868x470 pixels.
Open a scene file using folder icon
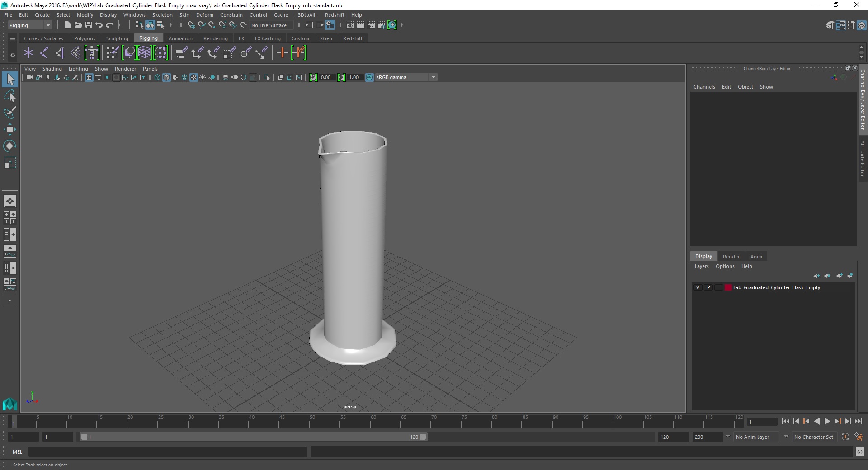pos(78,25)
